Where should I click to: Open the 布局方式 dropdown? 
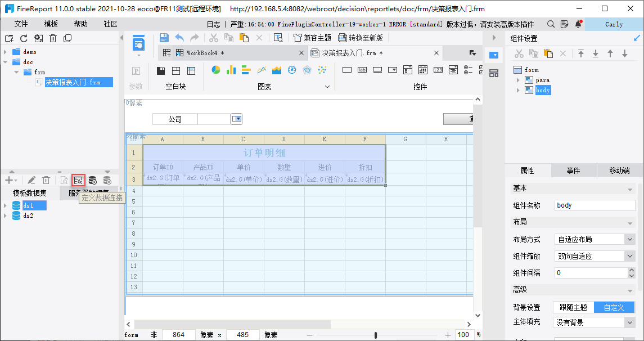click(630, 239)
